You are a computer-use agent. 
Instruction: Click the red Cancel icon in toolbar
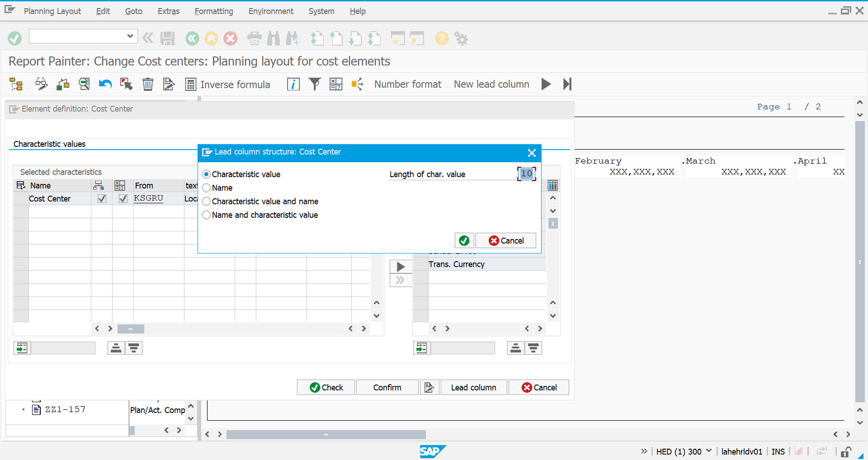[230, 38]
